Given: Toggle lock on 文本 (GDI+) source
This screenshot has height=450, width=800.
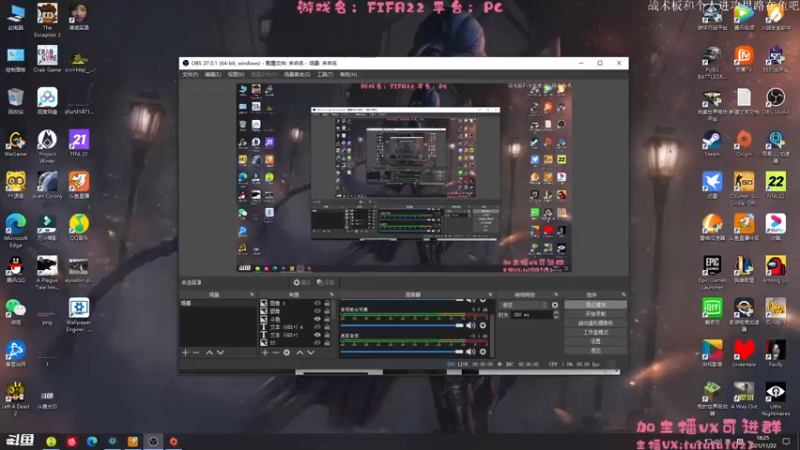Looking at the screenshot, I should click(327, 335).
